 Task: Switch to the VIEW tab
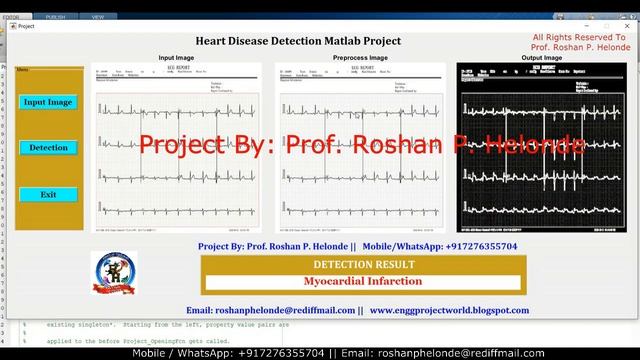point(98,17)
